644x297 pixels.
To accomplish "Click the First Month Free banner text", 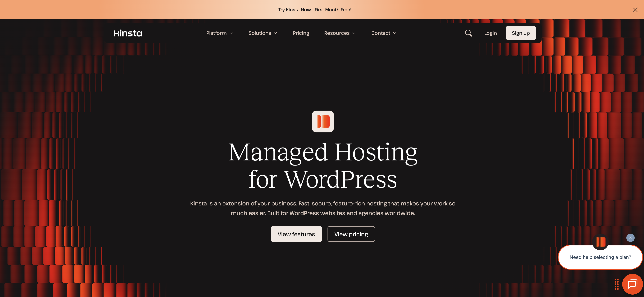I will 315,10.
